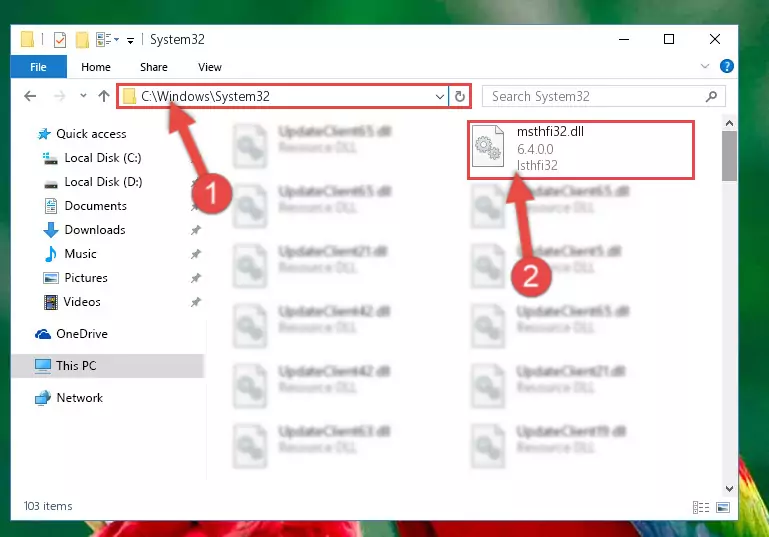Open Local Disk (D:) in sidebar
The width and height of the screenshot is (769, 537).
coord(103,182)
